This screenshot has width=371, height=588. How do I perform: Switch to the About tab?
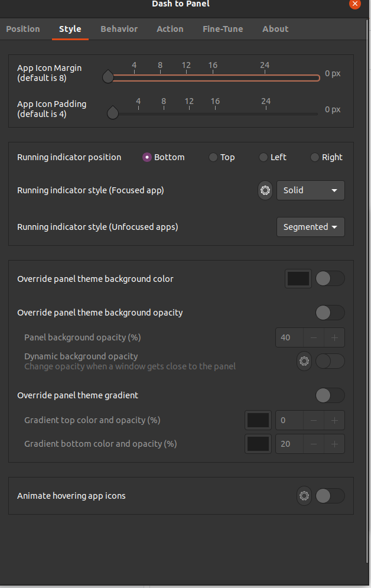tap(275, 29)
